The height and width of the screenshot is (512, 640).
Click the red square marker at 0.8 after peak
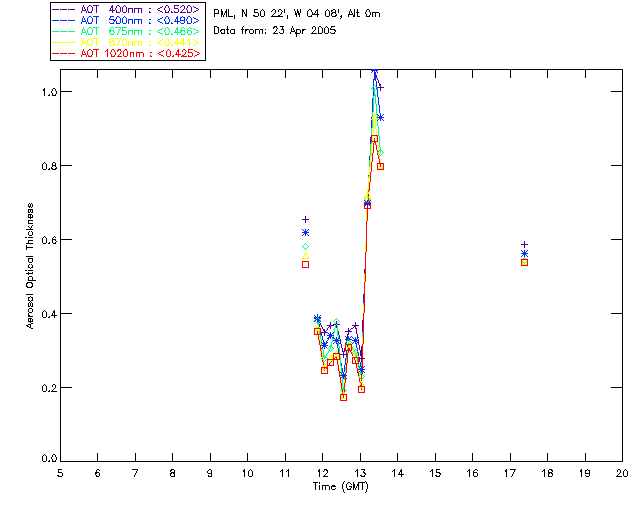[380, 167]
